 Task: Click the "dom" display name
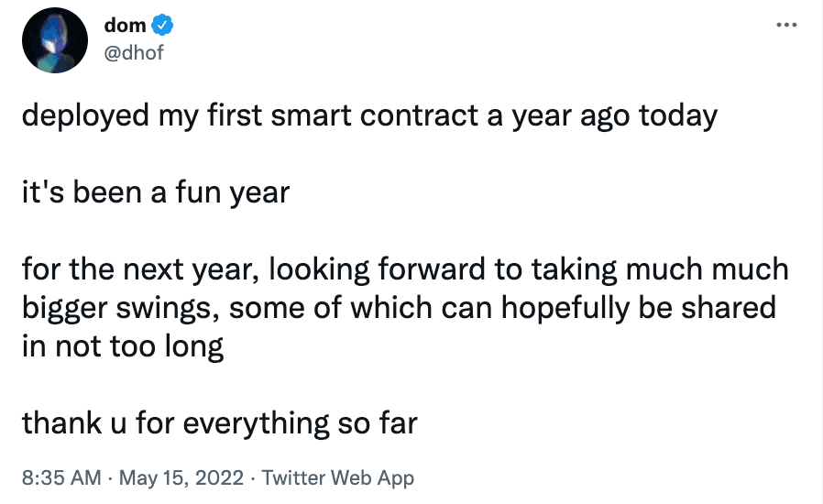pyautogui.click(x=125, y=25)
